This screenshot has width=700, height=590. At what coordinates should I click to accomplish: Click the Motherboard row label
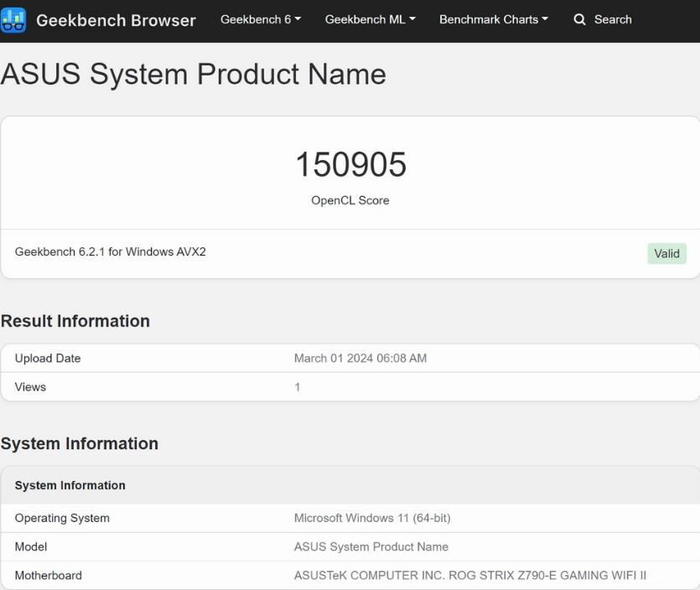(x=49, y=575)
